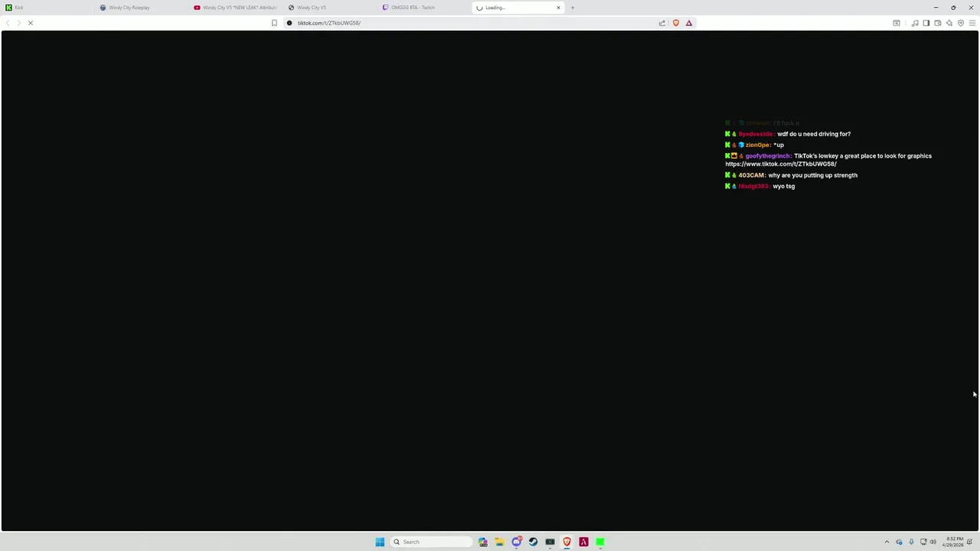Click username zionGpe in chat
This screenshot has width=980, height=551.
tap(759, 145)
